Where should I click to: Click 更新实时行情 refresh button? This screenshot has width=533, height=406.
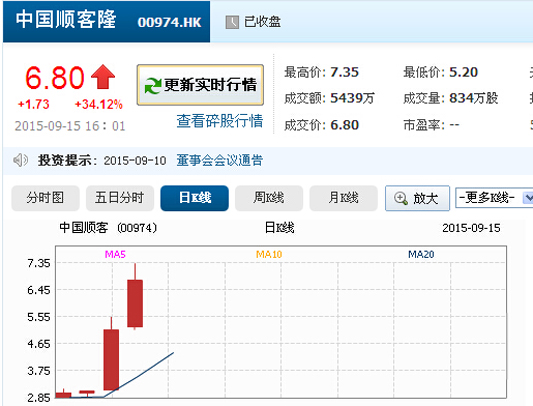coord(200,85)
